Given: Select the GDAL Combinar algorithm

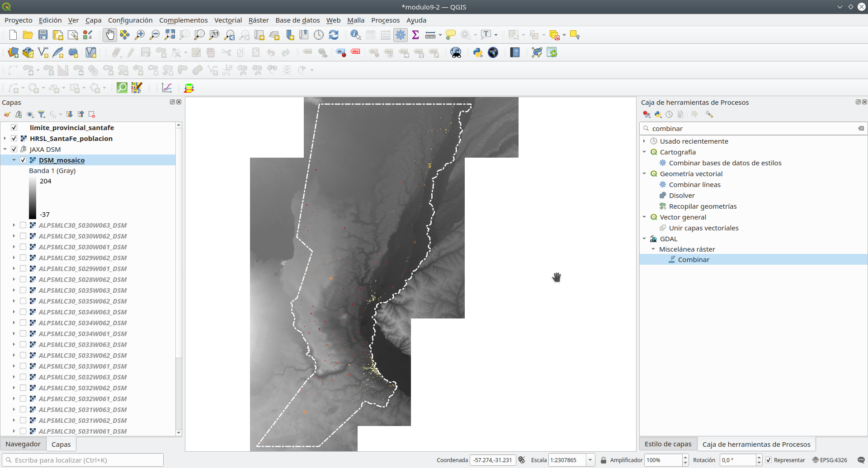Looking at the screenshot, I should point(693,259).
